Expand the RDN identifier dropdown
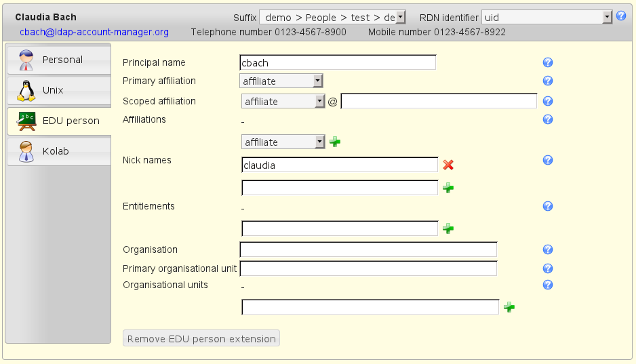The width and height of the screenshot is (636, 364). pyautogui.click(x=546, y=17)
